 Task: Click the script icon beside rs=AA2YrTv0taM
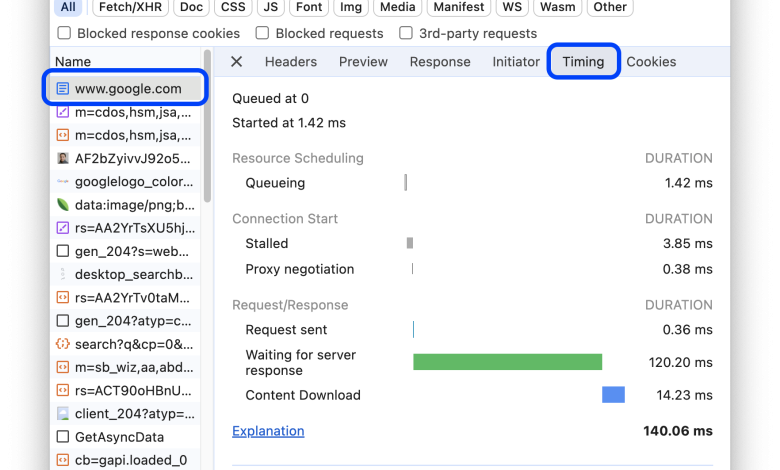point(63,298)
